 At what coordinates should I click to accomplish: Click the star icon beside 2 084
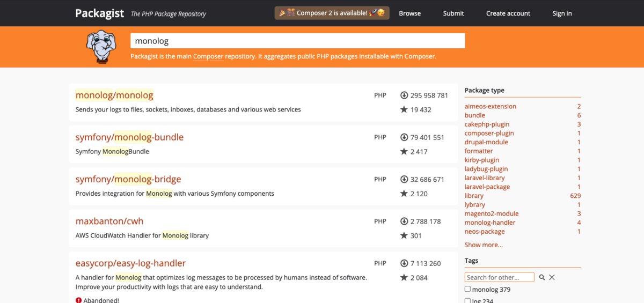click(404, 277)
